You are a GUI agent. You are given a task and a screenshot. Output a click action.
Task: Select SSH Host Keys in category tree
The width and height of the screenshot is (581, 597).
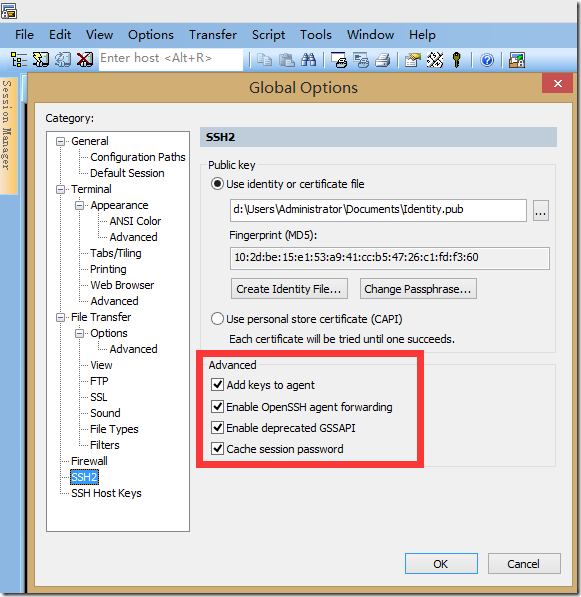pyautogui.click(x=106, y=493)
